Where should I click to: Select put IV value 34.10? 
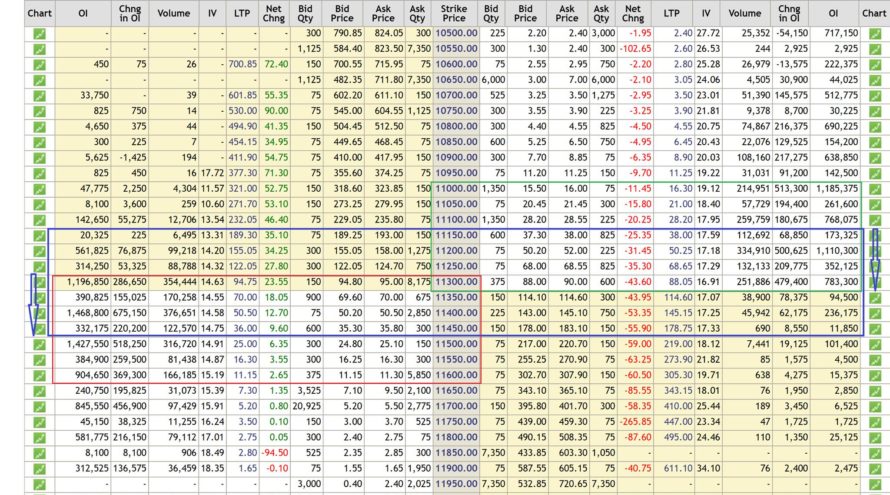pyautogui.click(x=708, y=468)
